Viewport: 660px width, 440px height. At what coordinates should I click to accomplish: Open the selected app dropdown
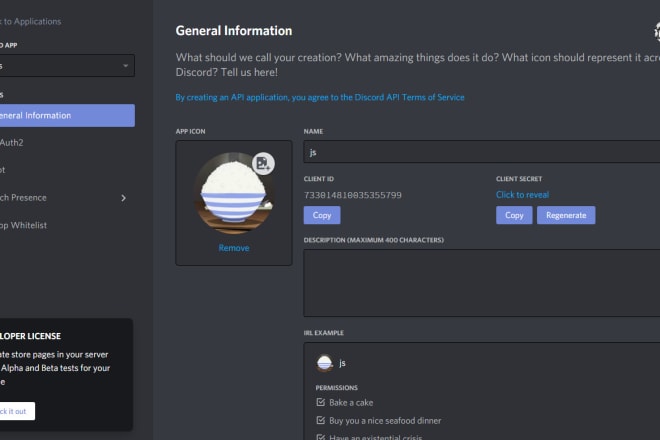click(x=67, y=66)
